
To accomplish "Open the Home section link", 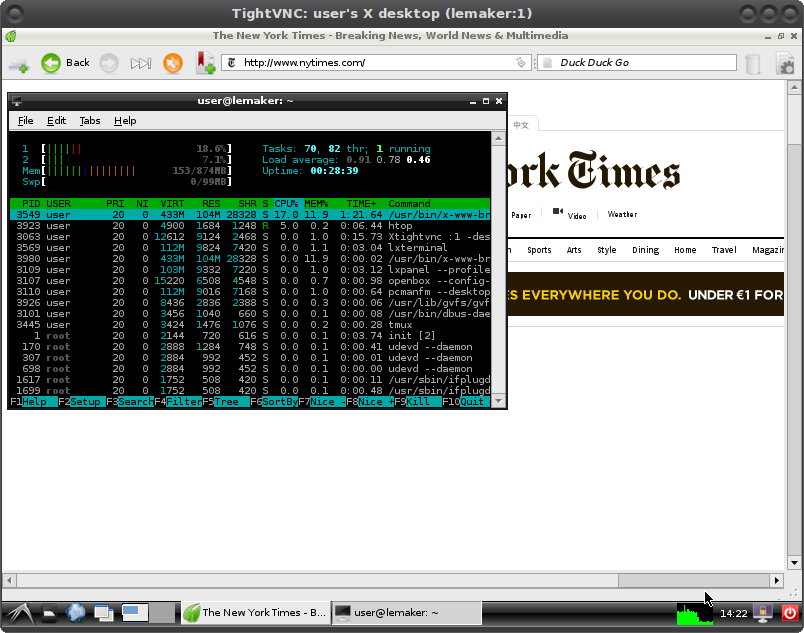I will tap(685, 250).
